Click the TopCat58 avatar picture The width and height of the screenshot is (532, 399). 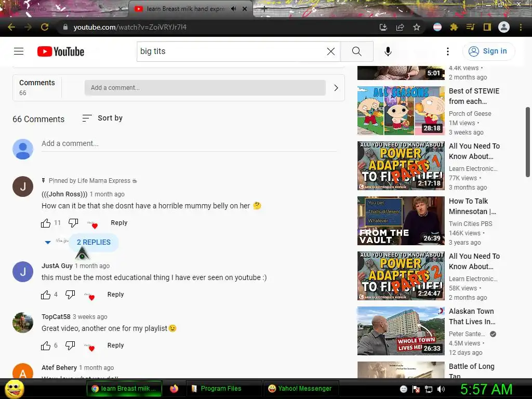23,323
